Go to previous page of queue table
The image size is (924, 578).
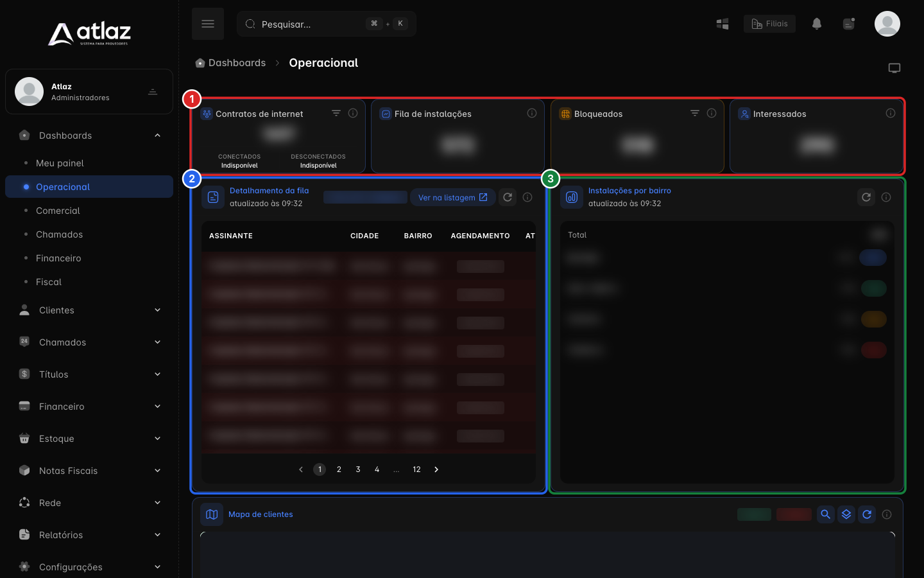(x=301, y=469)
